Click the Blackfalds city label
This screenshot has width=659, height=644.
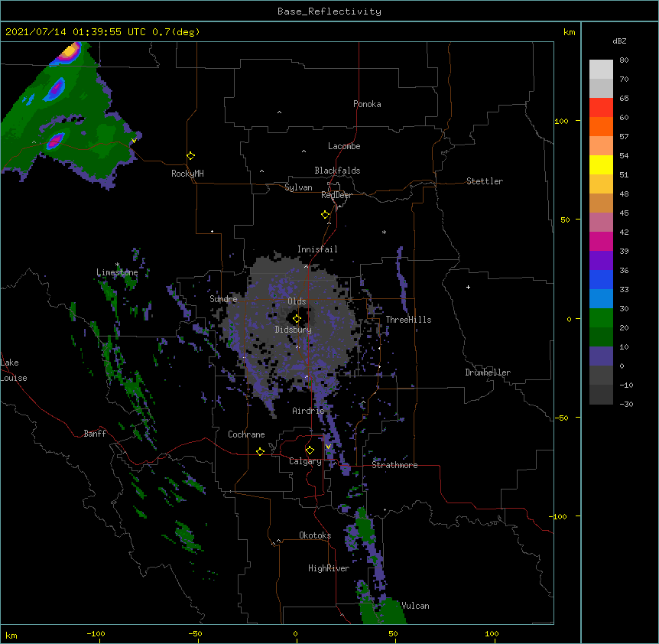pos(337,171)
